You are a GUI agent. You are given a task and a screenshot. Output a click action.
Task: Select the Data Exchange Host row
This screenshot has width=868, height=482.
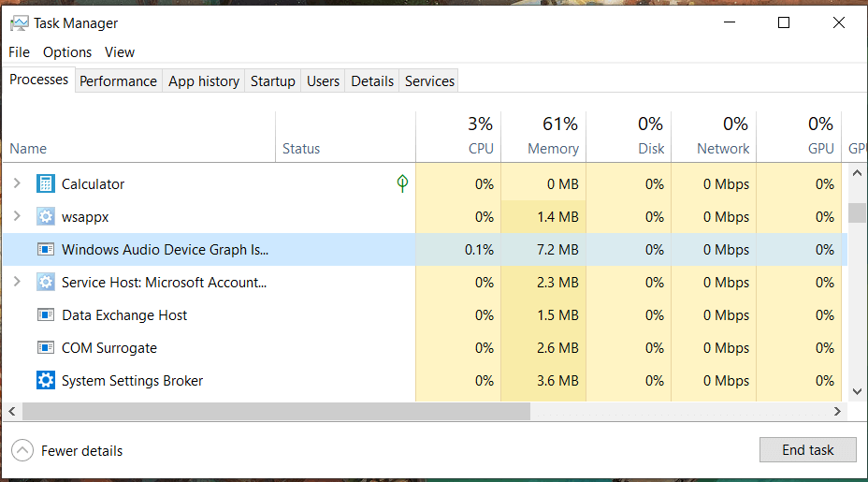pos(426,314)
